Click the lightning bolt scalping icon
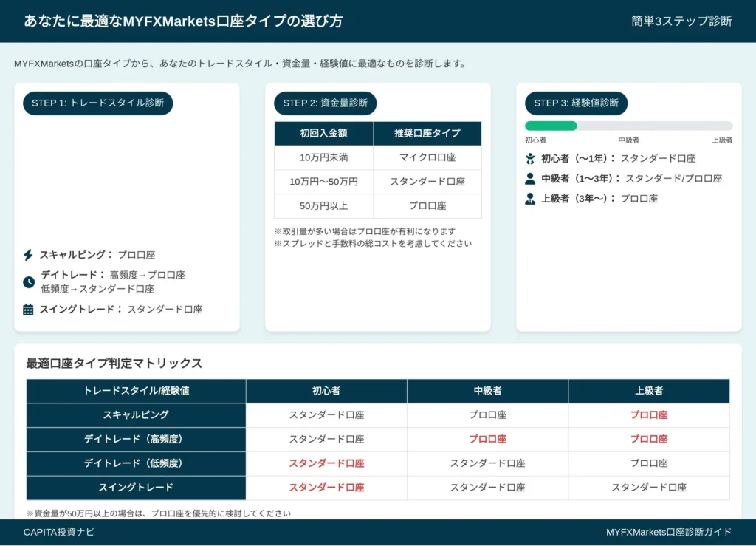 [x=29, y=255]
